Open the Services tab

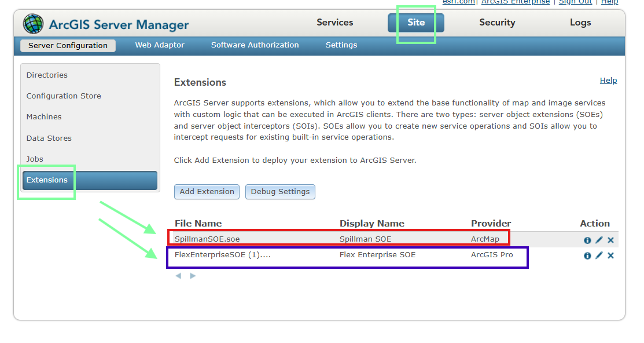[x=334, y=23]
